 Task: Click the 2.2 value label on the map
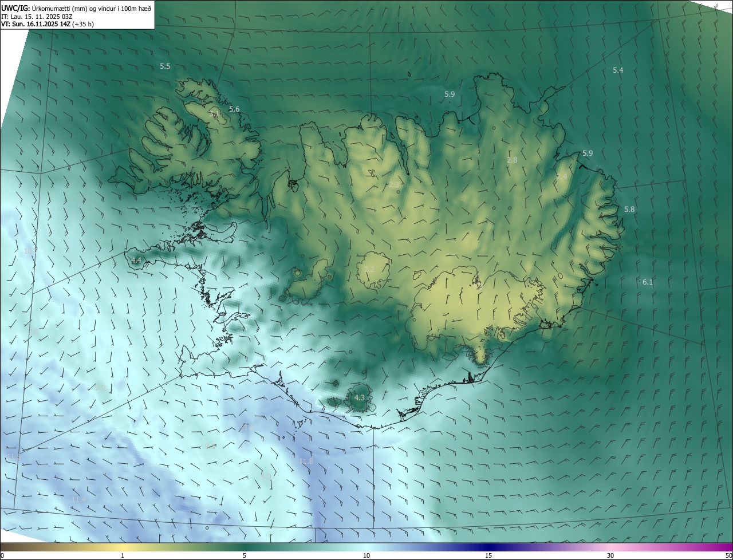[x=369, y=270]
